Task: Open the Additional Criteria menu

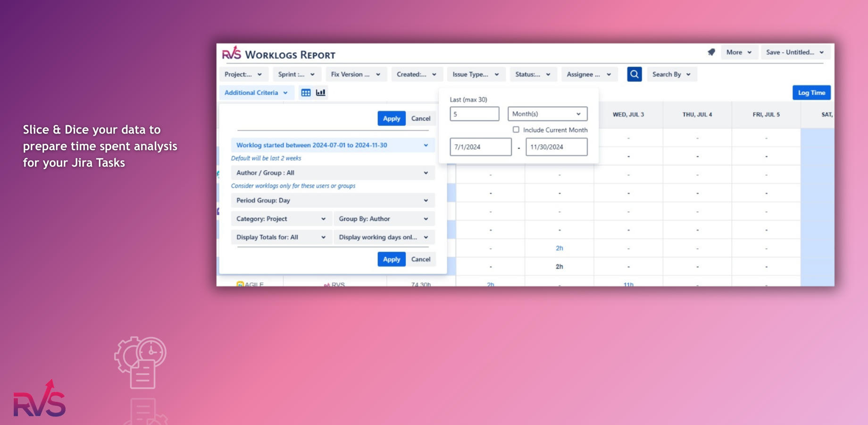Action: (x=256, y=93)
